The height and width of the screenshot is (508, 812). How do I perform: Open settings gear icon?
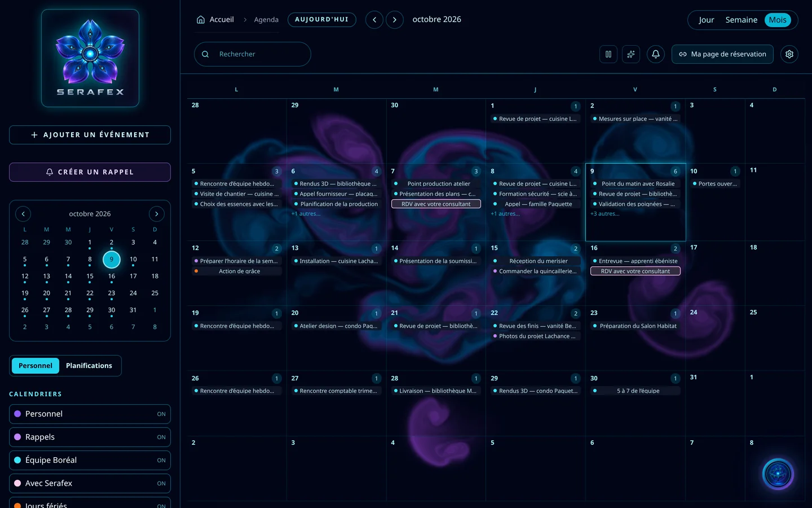click(x=789, y=54)
